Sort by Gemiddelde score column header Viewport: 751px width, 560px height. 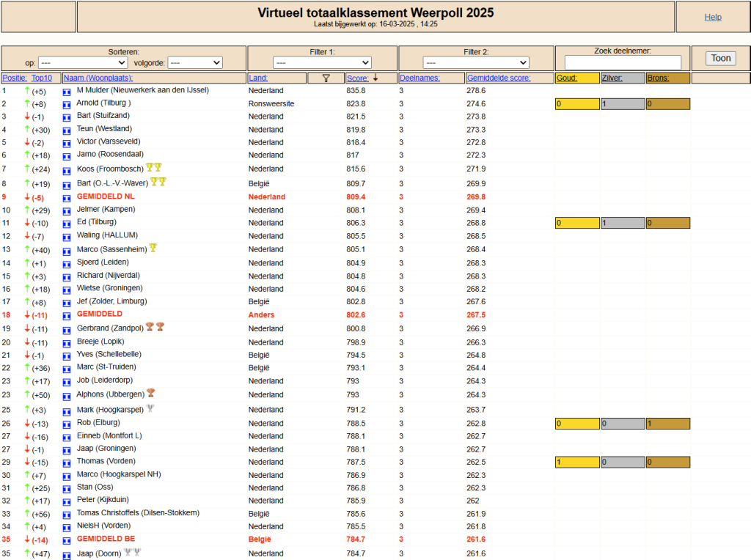coord(499,78)
